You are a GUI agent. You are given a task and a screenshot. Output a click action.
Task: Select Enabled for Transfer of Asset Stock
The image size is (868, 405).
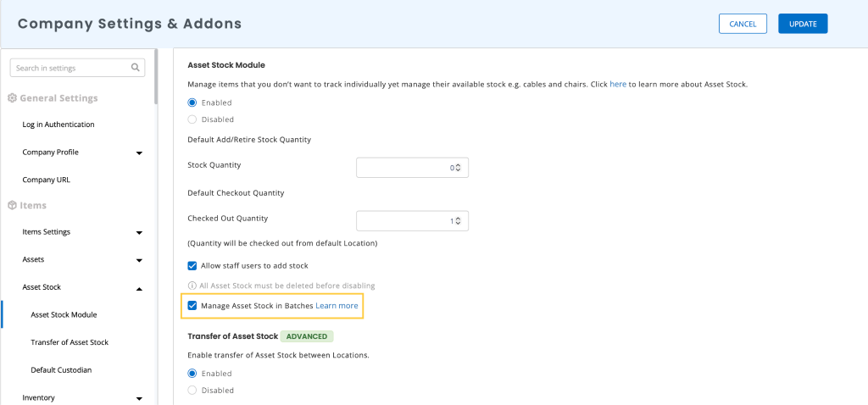pos(192,374)
